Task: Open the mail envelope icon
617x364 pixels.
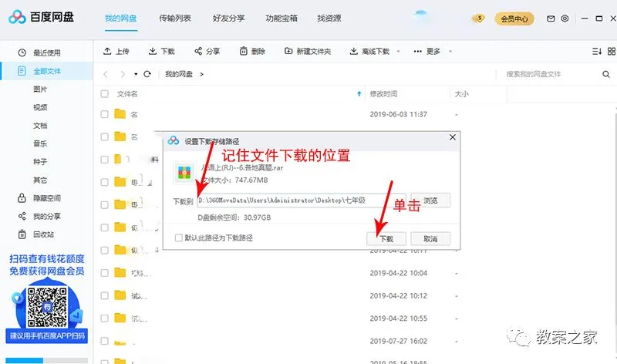Action: (x=551, y=19)
